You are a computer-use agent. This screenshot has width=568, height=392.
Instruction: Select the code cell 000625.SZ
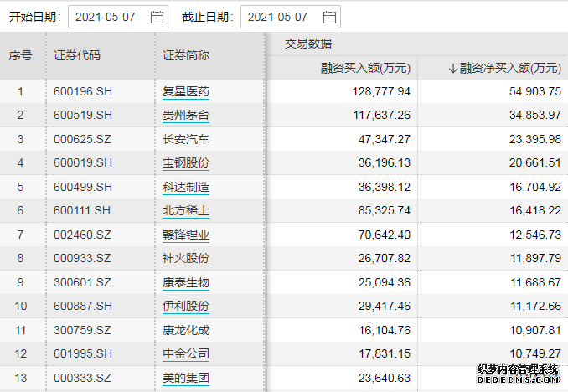[82, 139]
